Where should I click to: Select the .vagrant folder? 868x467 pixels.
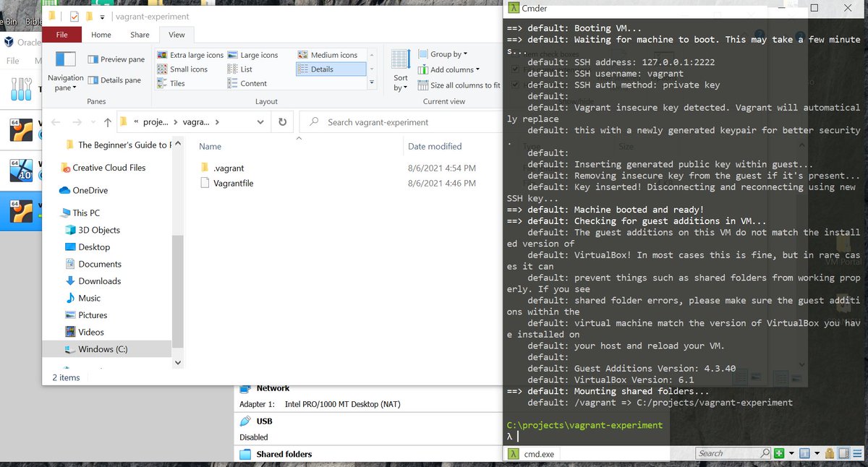229,168
